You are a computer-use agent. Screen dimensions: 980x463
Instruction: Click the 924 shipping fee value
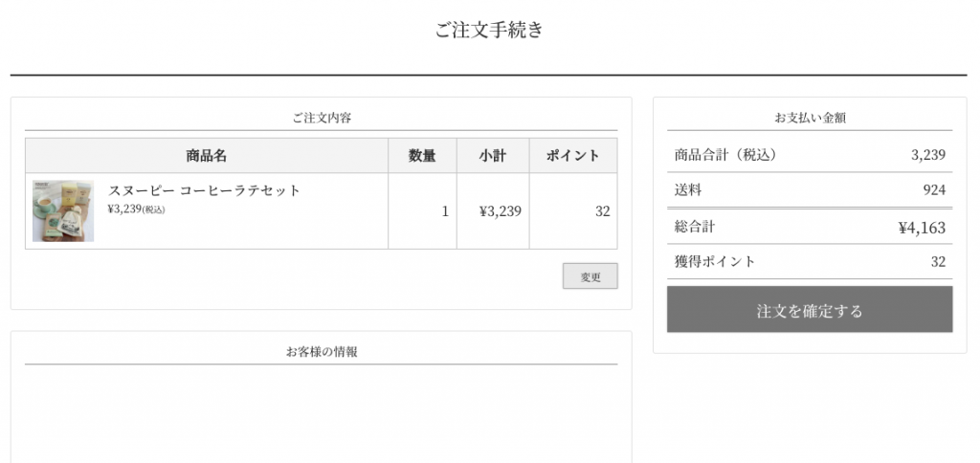coord(933,190)
